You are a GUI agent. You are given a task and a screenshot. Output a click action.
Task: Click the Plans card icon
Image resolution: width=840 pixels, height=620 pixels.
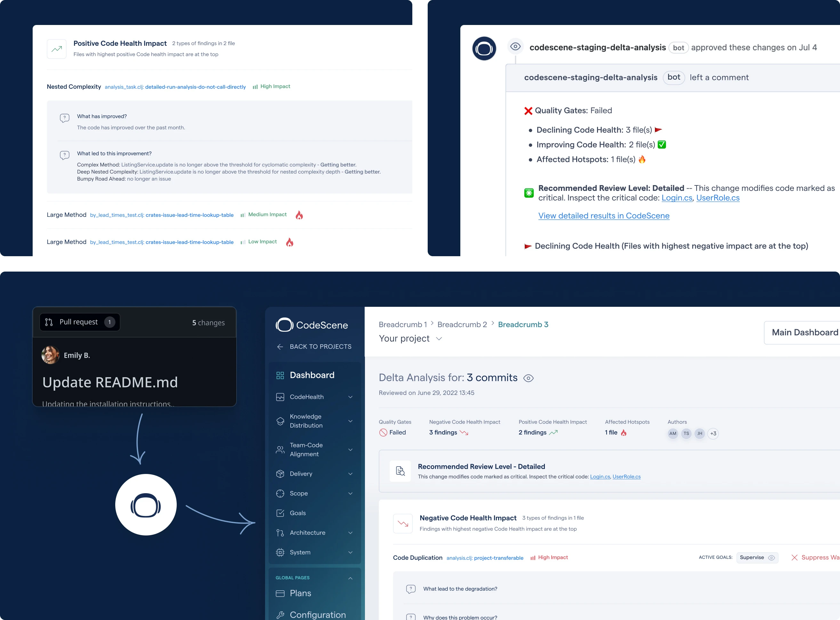click(280, 593)
